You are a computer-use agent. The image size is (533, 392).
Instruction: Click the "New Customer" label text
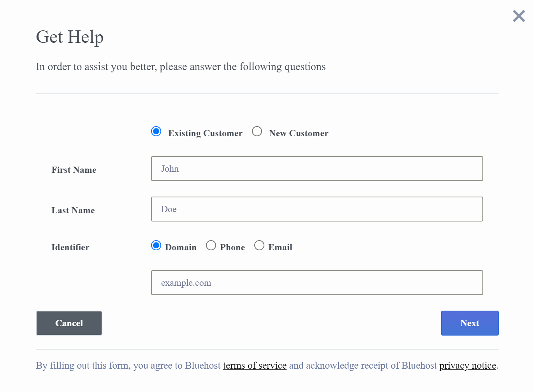tap(299, 134)
